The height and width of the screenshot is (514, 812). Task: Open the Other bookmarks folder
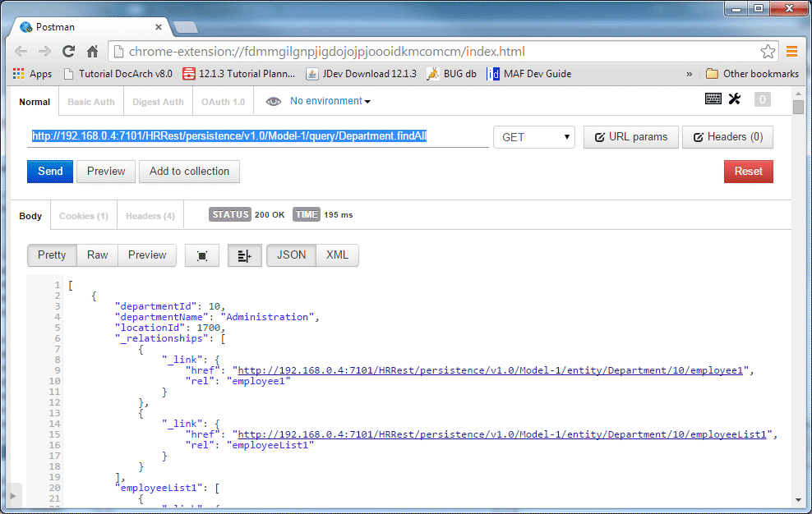click(752, 74)
